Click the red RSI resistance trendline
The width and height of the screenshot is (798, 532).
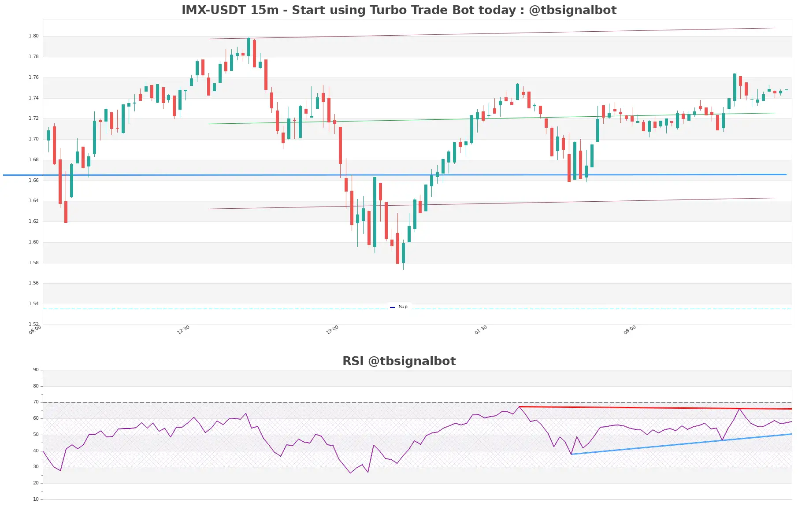point(656,408)
